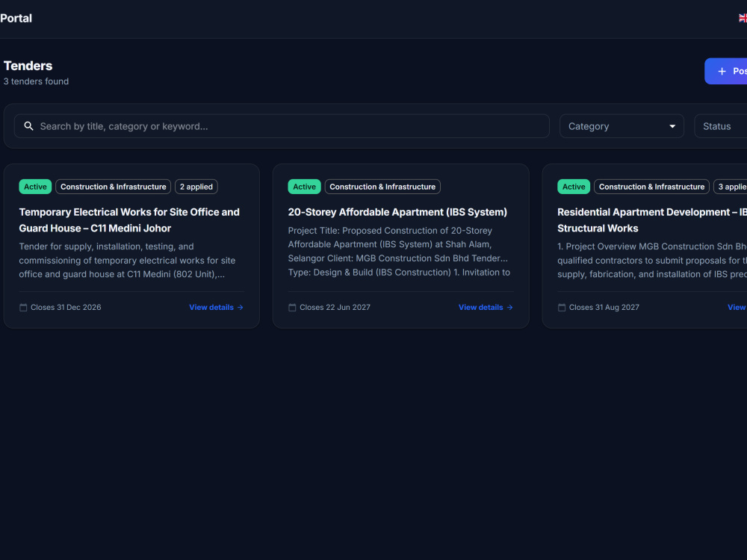
Task: Click Active badge on Residential Apartment card
Action: [574, 187]
